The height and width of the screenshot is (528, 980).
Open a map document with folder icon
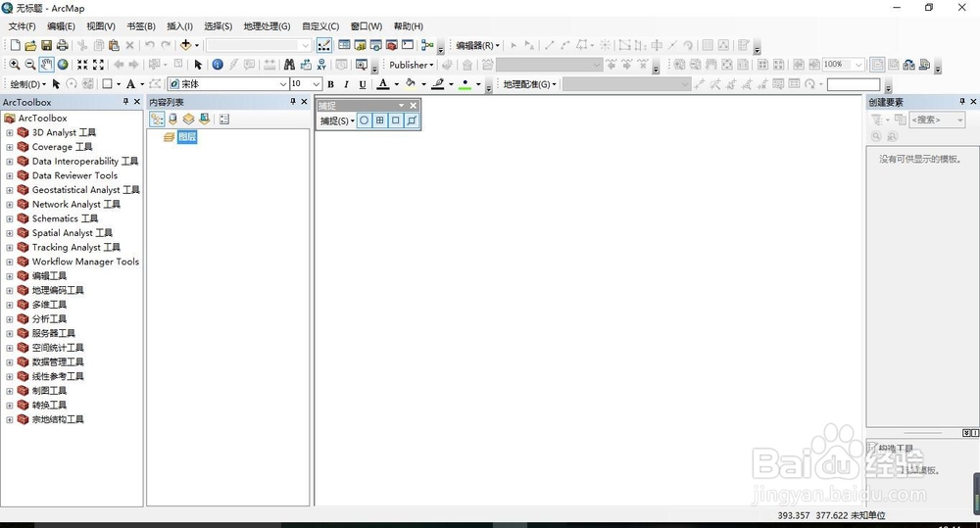30,45
